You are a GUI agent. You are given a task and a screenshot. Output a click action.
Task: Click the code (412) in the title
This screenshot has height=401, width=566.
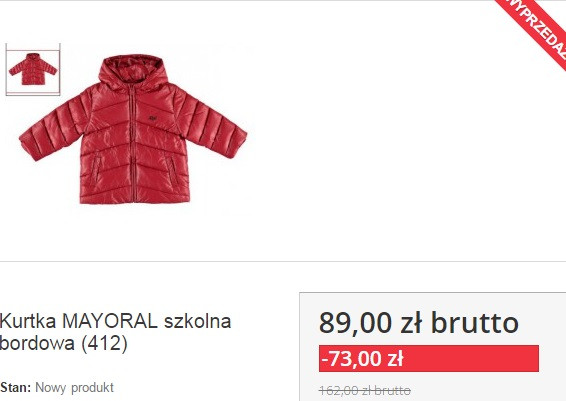pyautogui.click(x=104, y=343)
